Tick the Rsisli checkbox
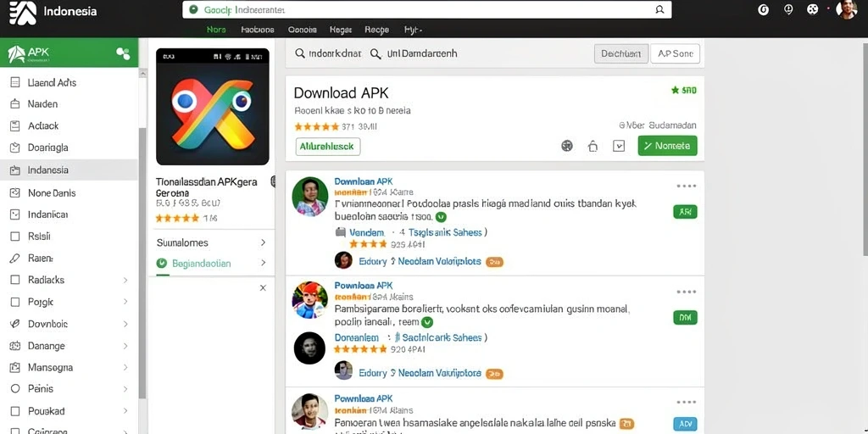Viewport: 868px width, 434px height. click(15, 236)
